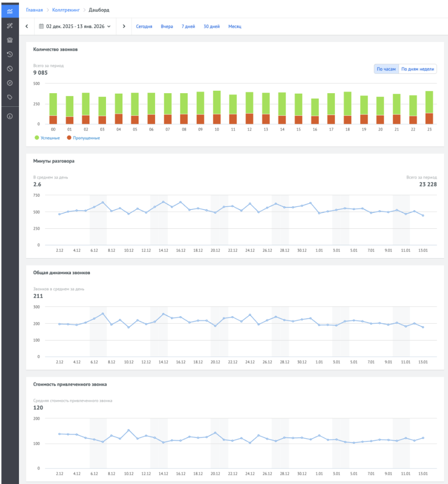The image size is (448, 484).
Task: Go to previous period with left chevron
Action: tap(27, 26)
